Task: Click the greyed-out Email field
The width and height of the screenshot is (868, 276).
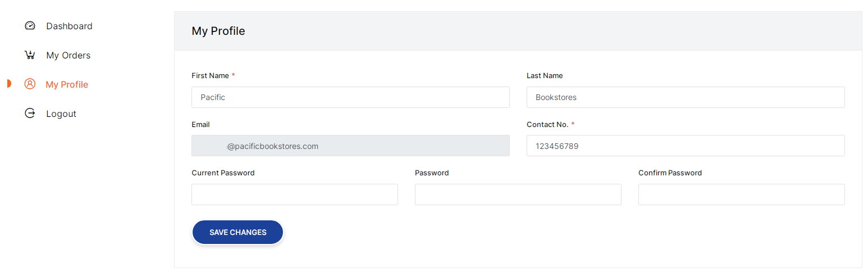Action: [x=350, y=146]
